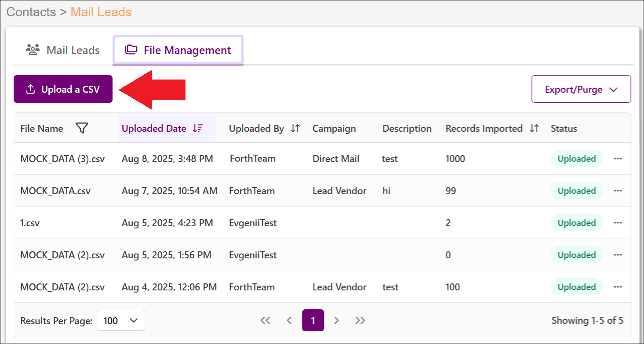Click the Uploaded badge in 1.csv row
The width and height of the screenshot is (644, 344).
577,223
